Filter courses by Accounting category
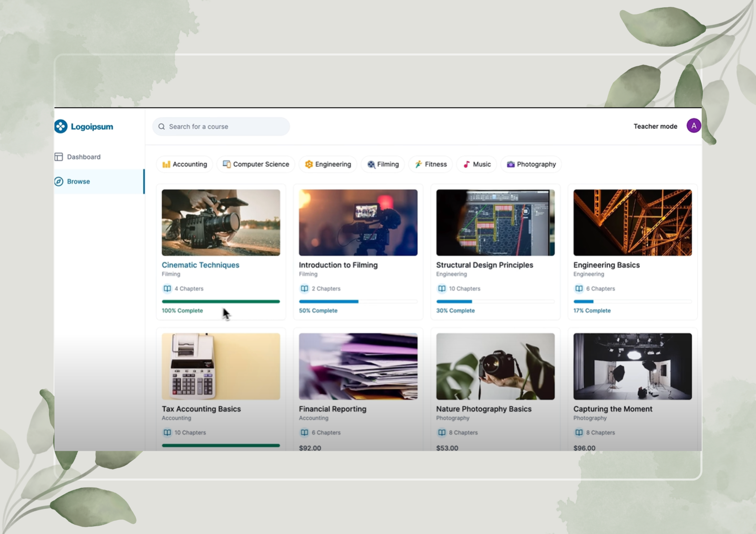 click(185, 164)
